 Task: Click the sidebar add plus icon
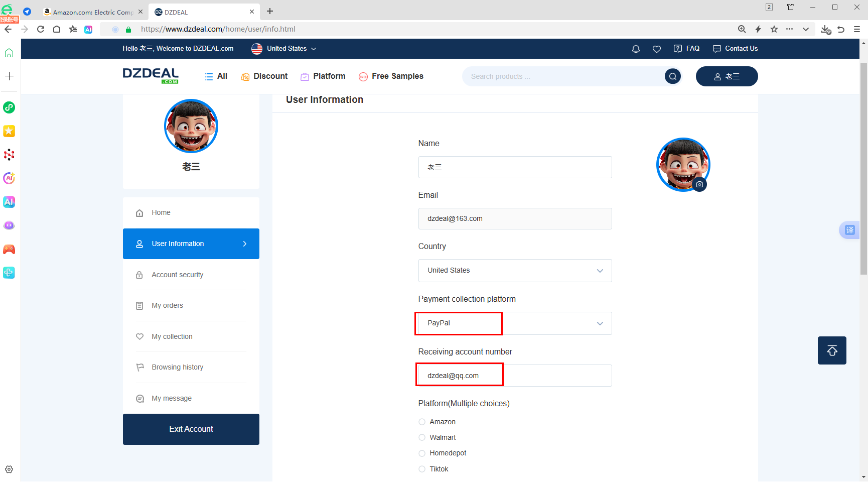point(9,76)
